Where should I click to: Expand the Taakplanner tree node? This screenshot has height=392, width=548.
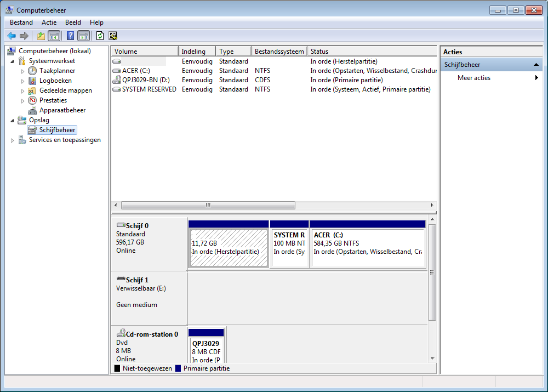pos(23,71)
